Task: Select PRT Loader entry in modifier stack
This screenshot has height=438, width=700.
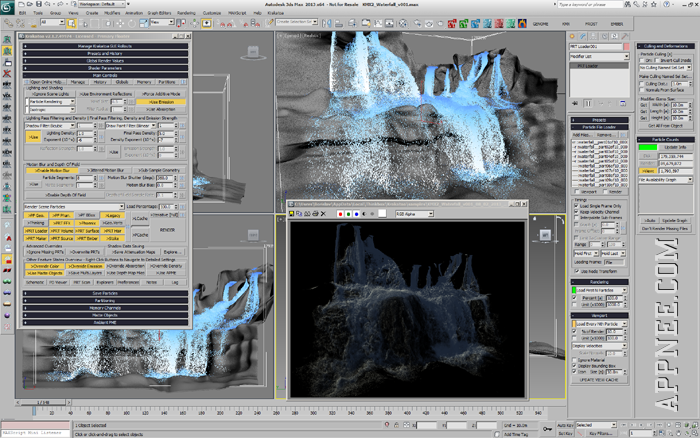Action: point(599,66)
